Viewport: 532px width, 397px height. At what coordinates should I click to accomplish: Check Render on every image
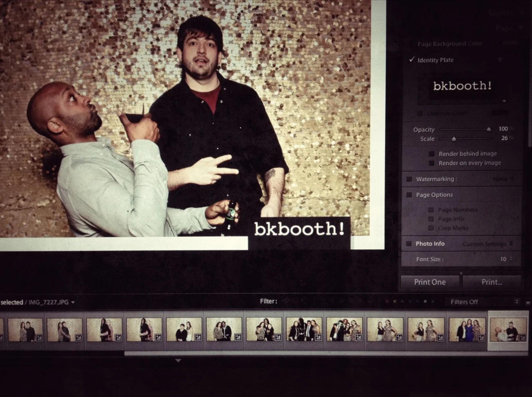[431, 163]
